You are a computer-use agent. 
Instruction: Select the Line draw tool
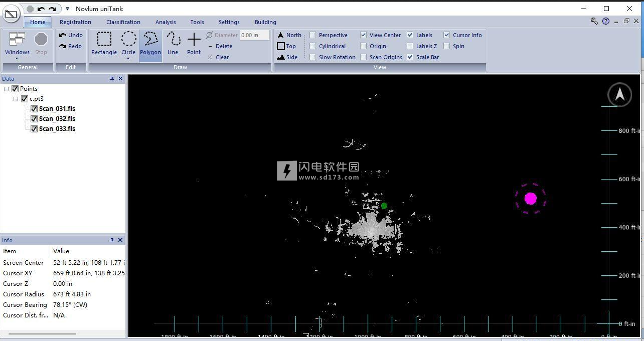173,44
